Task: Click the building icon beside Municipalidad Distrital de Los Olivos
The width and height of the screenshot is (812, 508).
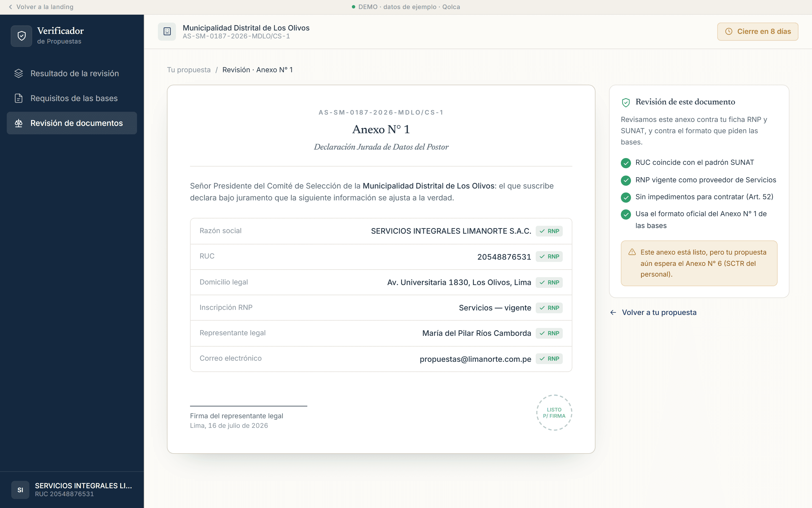Action: (167, 32)
